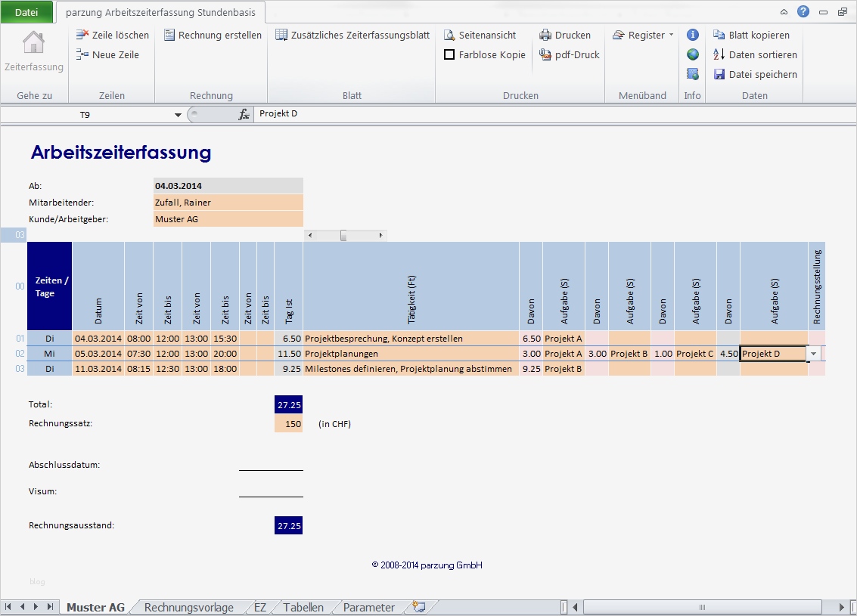Switch to Parameter sheet tab
857x616 pixels.
[x=369, y=607]
